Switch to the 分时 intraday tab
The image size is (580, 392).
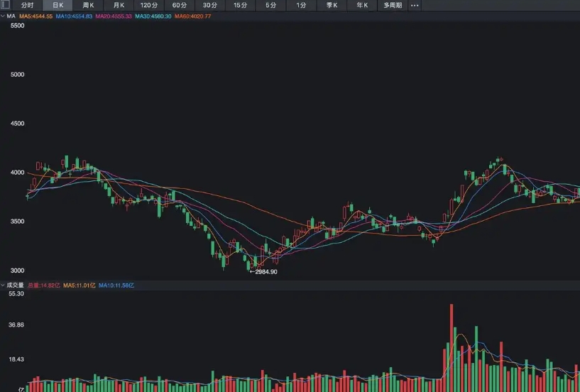[27, 5]
